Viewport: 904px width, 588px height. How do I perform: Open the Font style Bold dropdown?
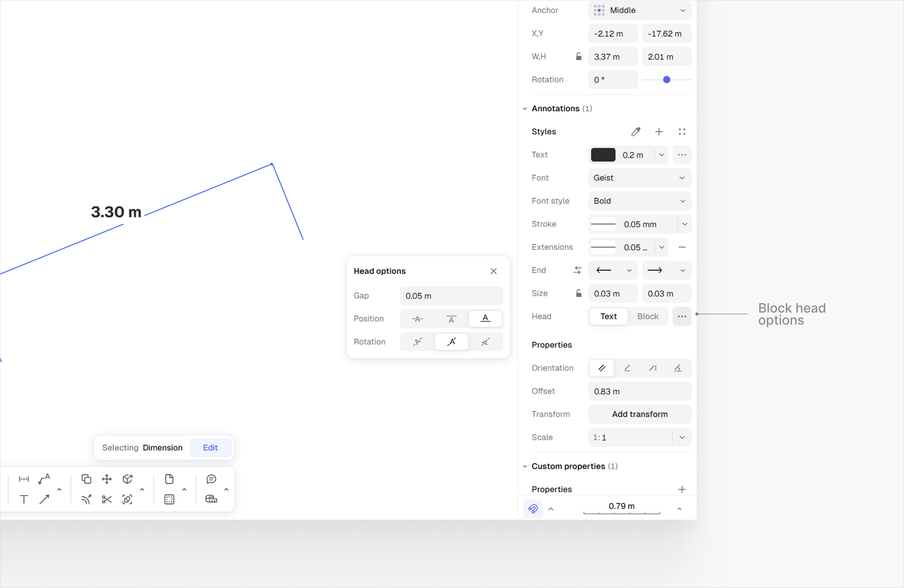point(640,201)
